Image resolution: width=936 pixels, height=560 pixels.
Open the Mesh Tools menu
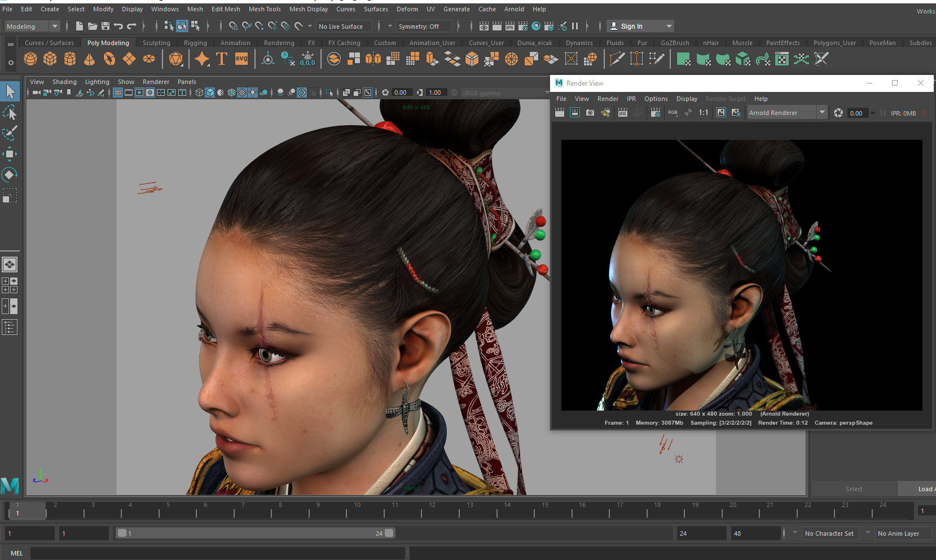[x=265, y=9]
